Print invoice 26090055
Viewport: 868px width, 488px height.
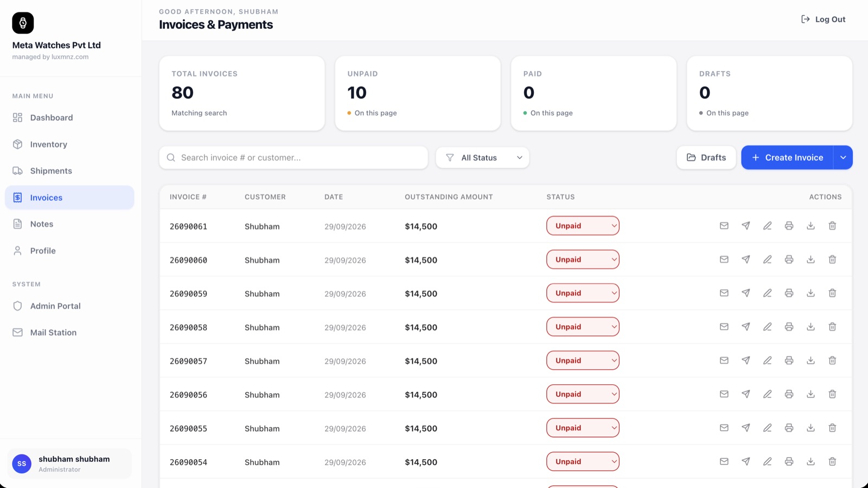point(789,428)
